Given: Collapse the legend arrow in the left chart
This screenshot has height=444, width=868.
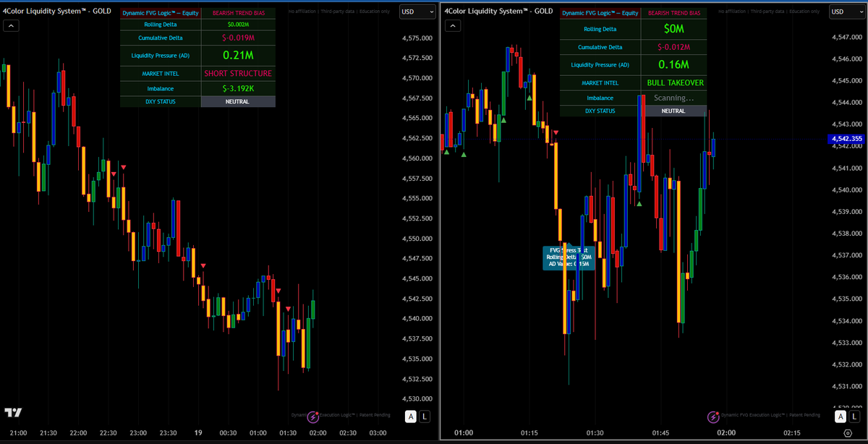Looking at the screenshot, I should coord(11,25).
